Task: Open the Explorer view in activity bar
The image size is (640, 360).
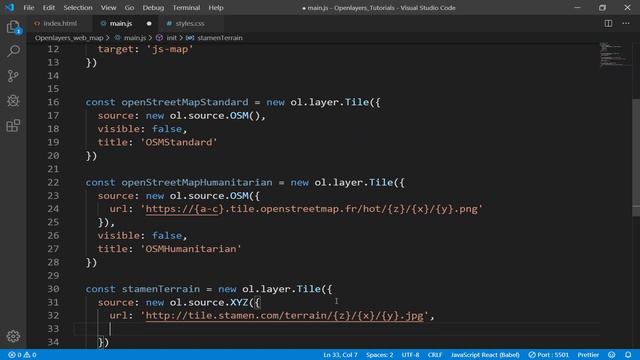Action: click(x=13, y=27)
